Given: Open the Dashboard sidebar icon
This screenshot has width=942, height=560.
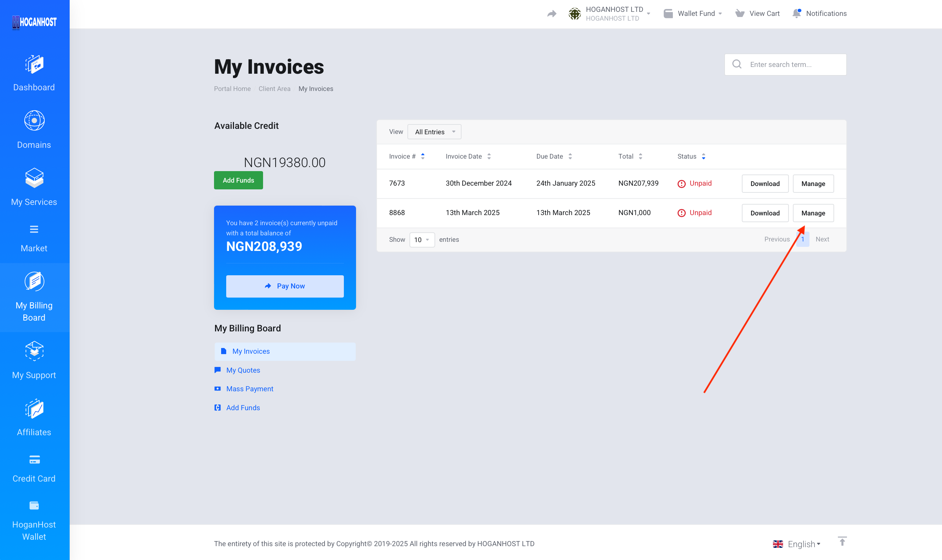Looking at the screenshot, I should point(34,64).
